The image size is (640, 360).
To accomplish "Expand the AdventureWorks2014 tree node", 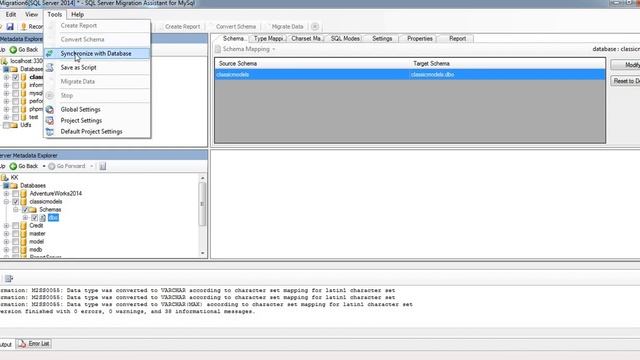I will [x=6, y=193].
